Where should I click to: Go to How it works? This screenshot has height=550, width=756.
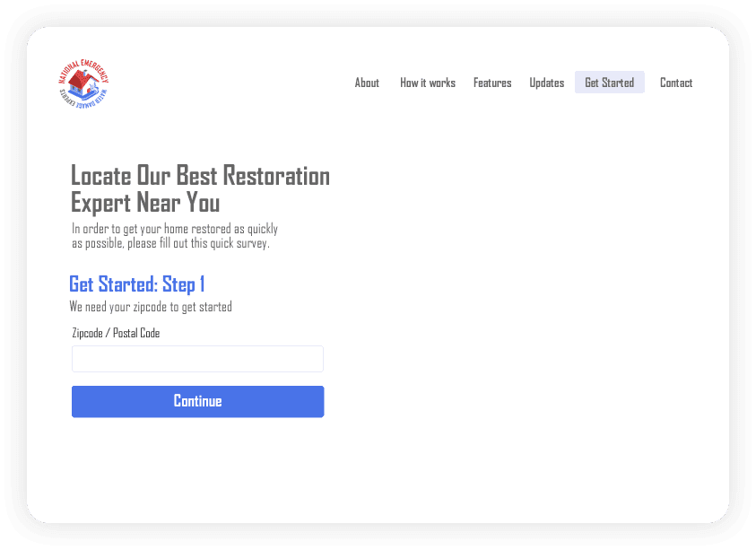(427, 83)
